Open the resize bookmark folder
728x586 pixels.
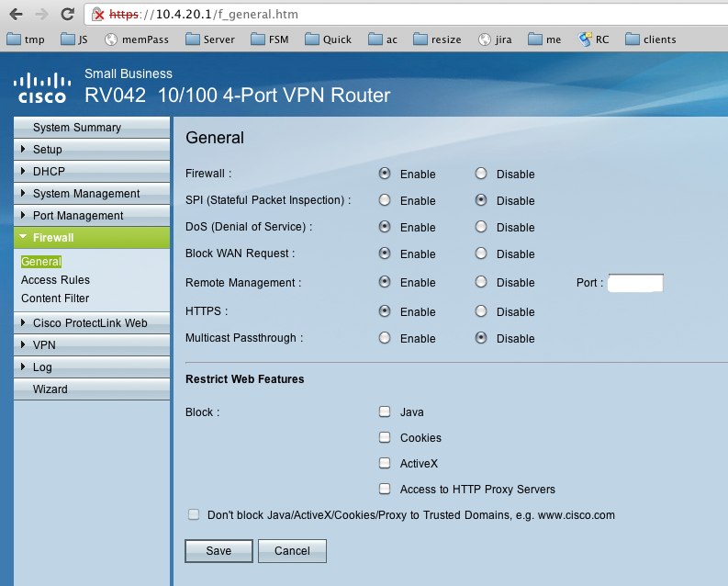437,39
